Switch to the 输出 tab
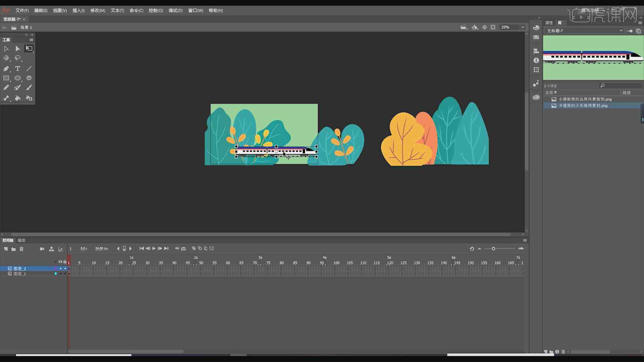The height and width of the screenshot is (362, 644). [x=21, y=240]
